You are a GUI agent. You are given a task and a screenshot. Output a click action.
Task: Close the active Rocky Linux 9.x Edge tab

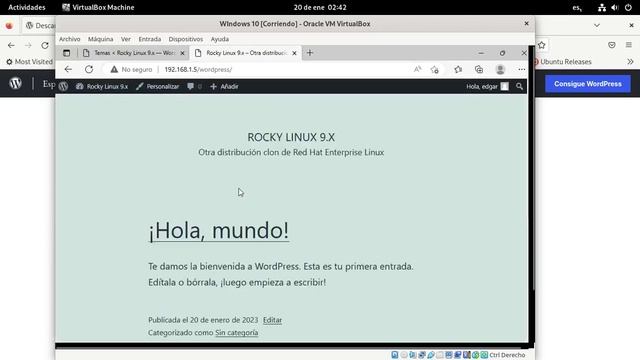point(294,53)
